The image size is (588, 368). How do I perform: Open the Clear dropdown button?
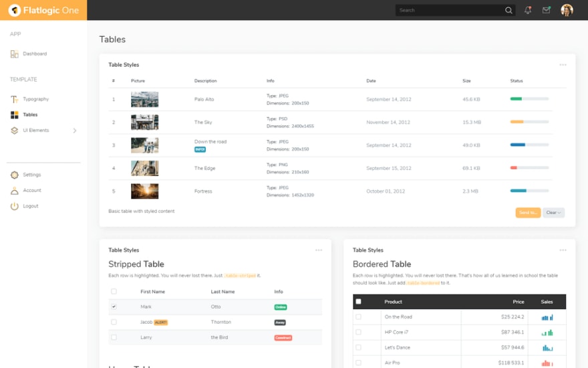click(x=553, y=213)
